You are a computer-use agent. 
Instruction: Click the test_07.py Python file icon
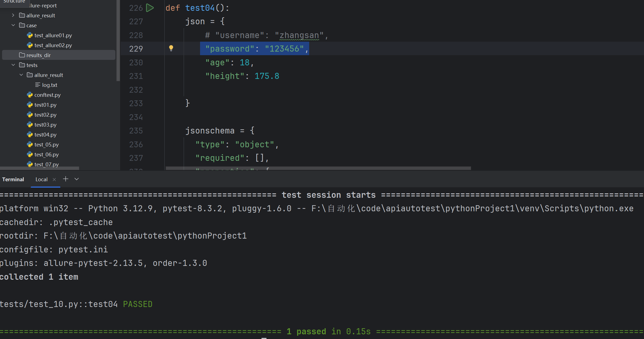[x=30, y=164]
